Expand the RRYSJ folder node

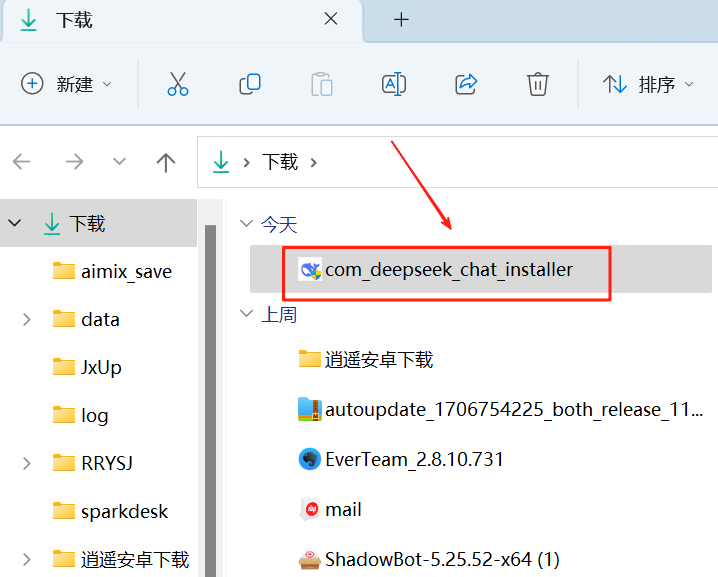27,463
